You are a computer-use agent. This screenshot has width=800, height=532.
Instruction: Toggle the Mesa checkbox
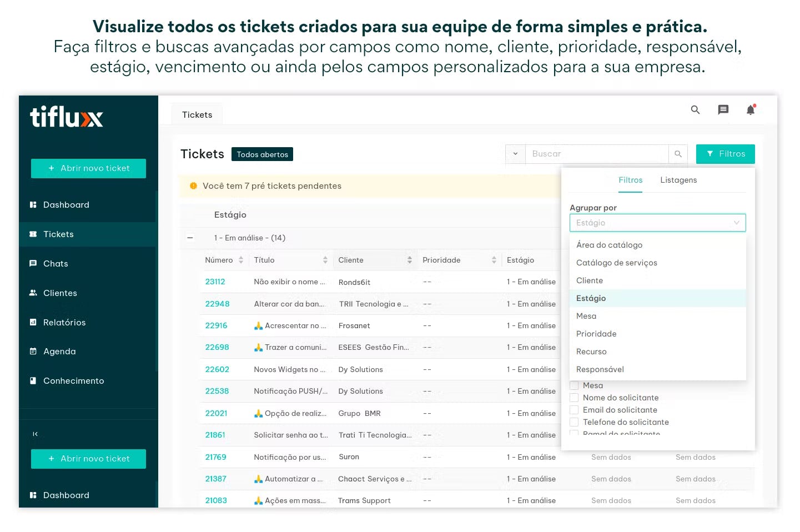pos(575,385)
